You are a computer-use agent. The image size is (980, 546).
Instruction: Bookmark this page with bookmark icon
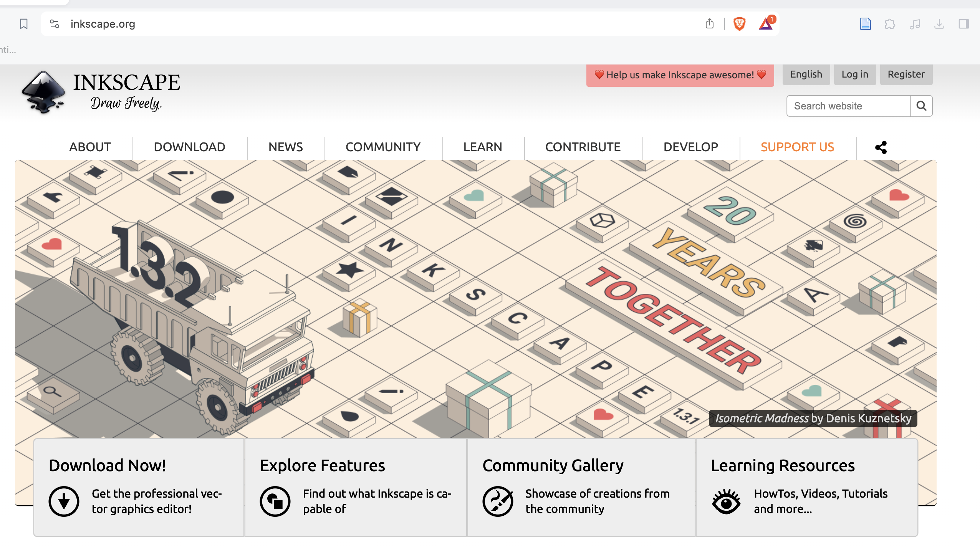point(24,24)
